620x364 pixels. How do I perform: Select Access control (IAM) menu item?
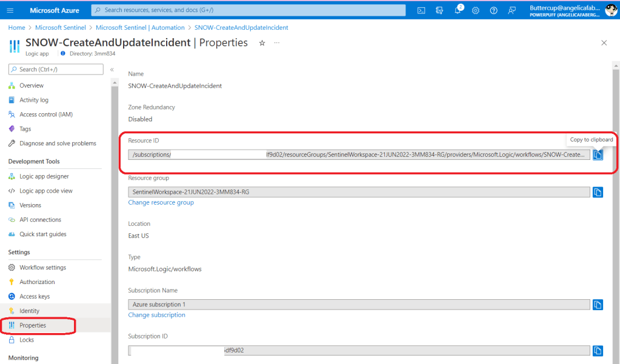45,114
